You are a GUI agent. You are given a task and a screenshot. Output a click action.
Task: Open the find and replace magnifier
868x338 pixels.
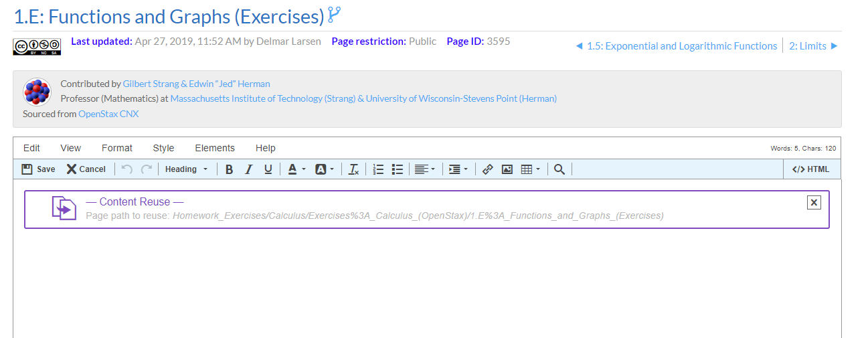(559, 169)
